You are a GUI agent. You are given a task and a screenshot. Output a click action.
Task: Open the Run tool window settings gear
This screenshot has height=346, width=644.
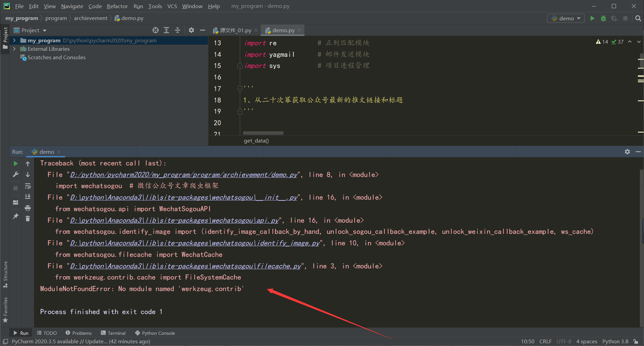coord(627,152)
